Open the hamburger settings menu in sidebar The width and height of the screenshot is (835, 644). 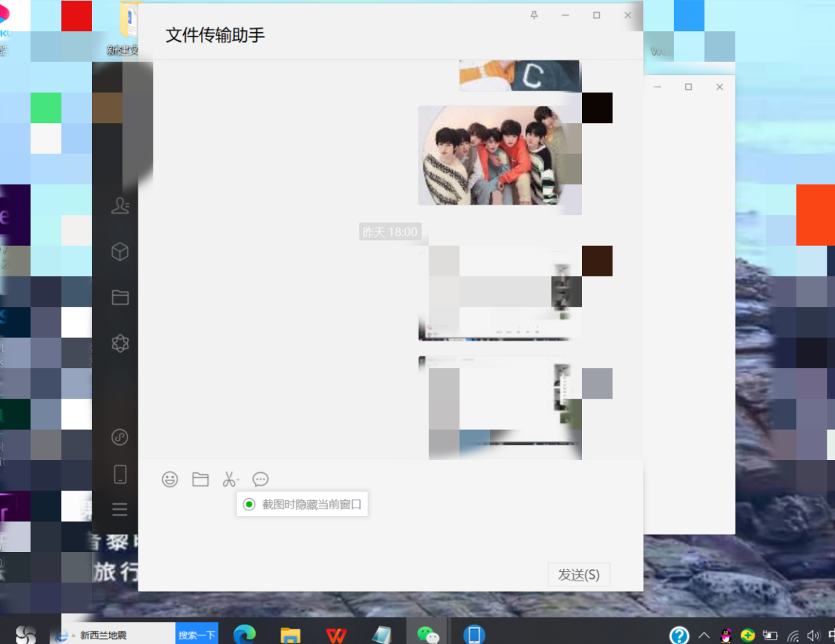pyautogui.click(x=120, y=509)
